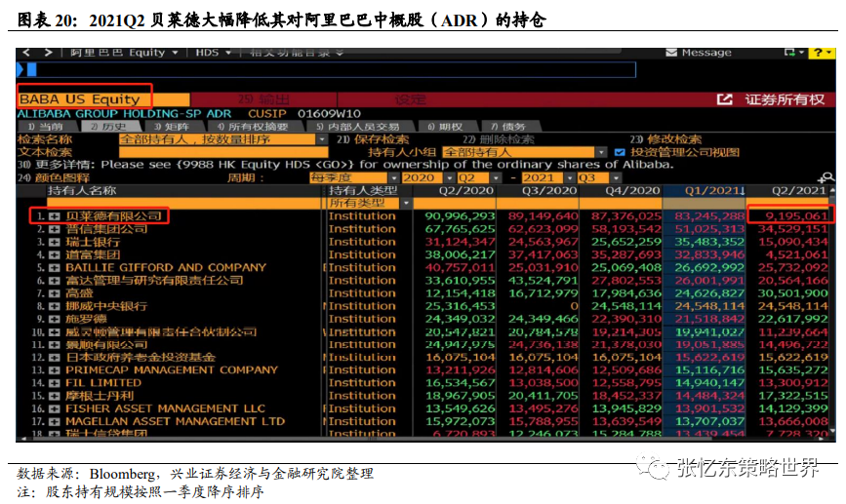
Task: Click 保存检索
Action: coord(373,139)
